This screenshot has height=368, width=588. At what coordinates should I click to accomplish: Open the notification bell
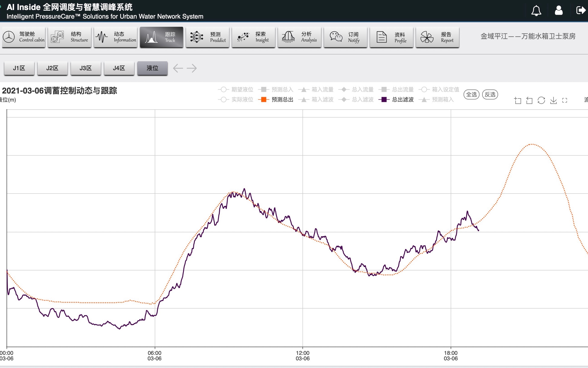536,10
